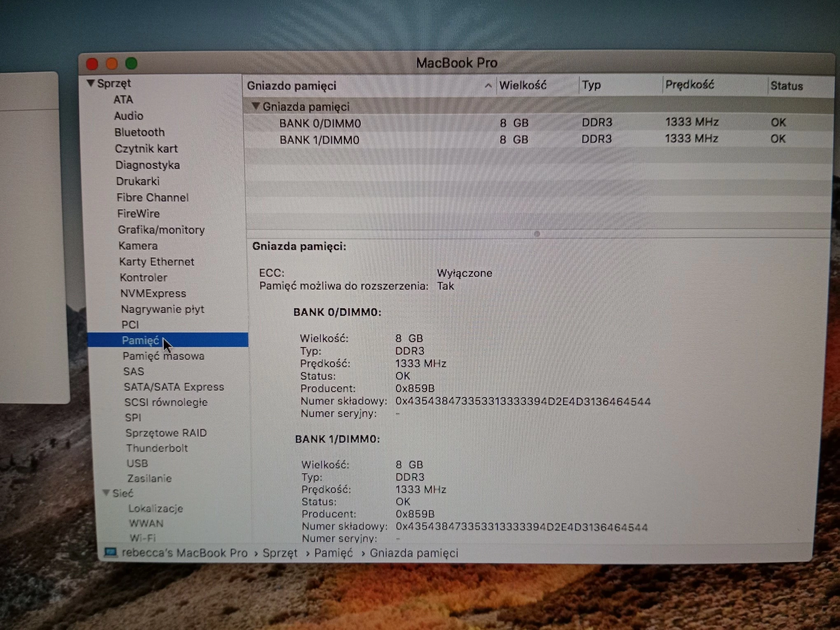Screen dimensions: 840x630
Task: Collapse the Sprzęt category triangle
Action: (91, 83)
